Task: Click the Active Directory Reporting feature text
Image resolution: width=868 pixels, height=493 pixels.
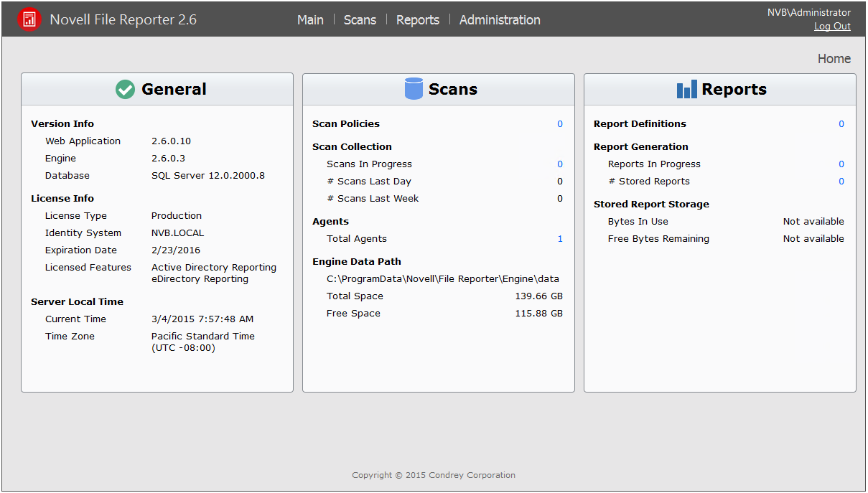Action: (x=214, y=268)
